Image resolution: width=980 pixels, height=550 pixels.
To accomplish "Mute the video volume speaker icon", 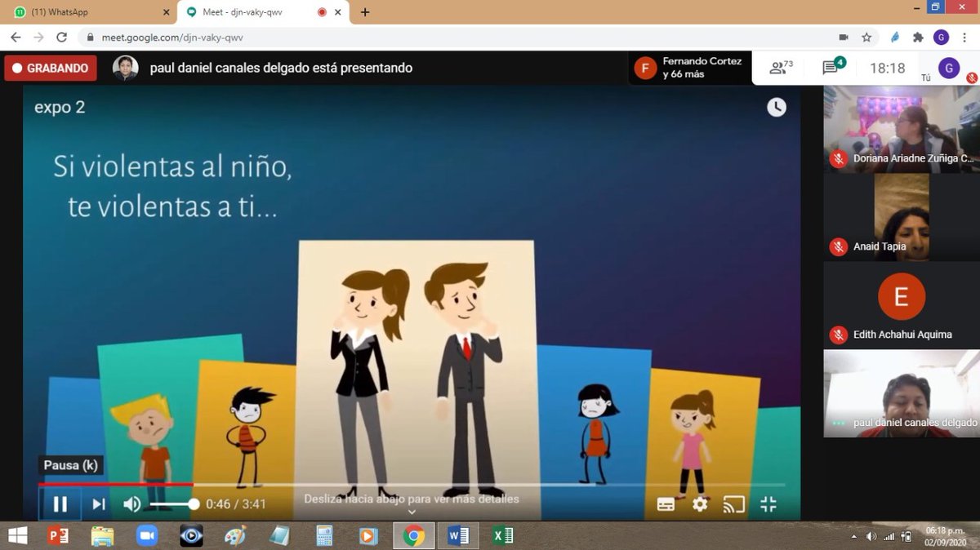I will coord(131,504).
